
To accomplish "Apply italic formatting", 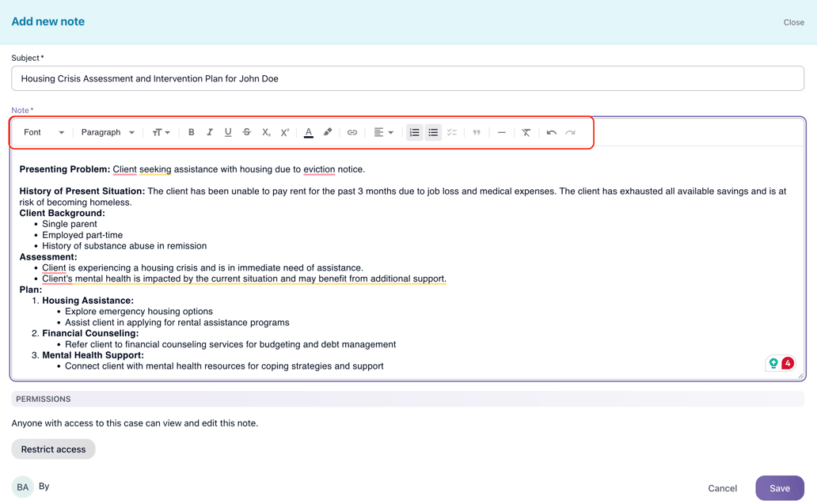I will point(209,132).
